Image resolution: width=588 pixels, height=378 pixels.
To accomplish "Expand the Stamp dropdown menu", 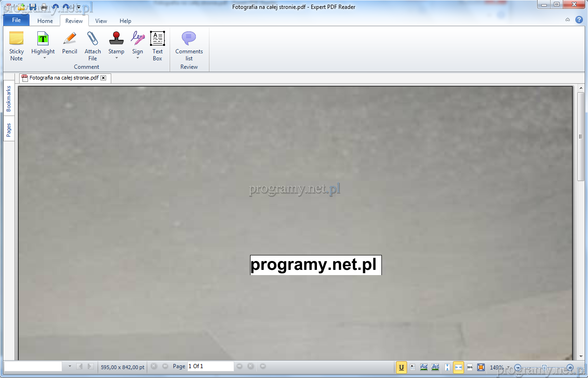I will (116, 58).
